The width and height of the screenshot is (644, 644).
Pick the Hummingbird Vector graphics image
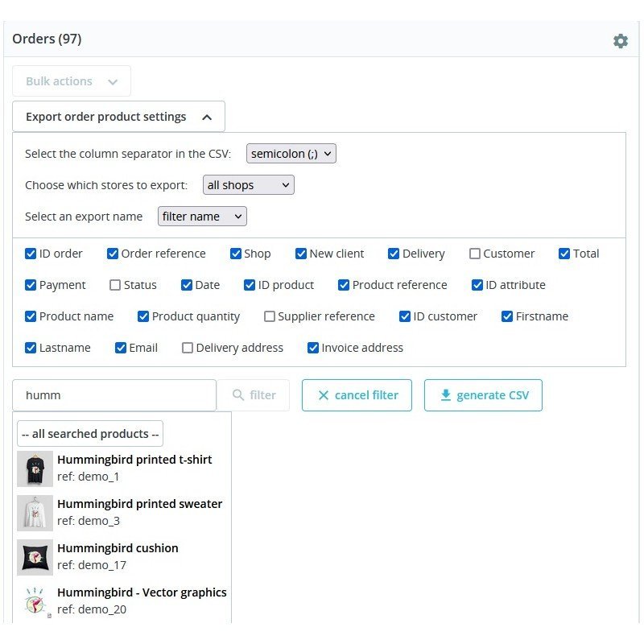(x=35, y=601)
